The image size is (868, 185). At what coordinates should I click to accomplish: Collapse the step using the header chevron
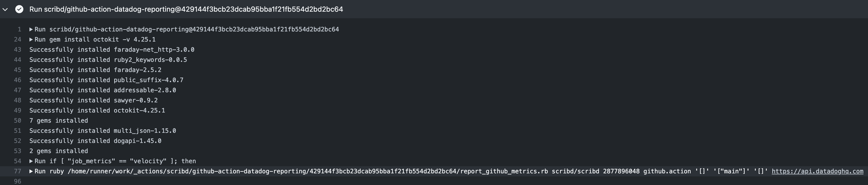[x=5, y=9]
